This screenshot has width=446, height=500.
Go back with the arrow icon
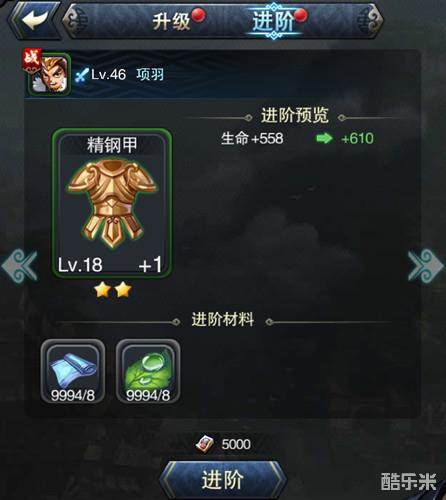tap(33, 20)
